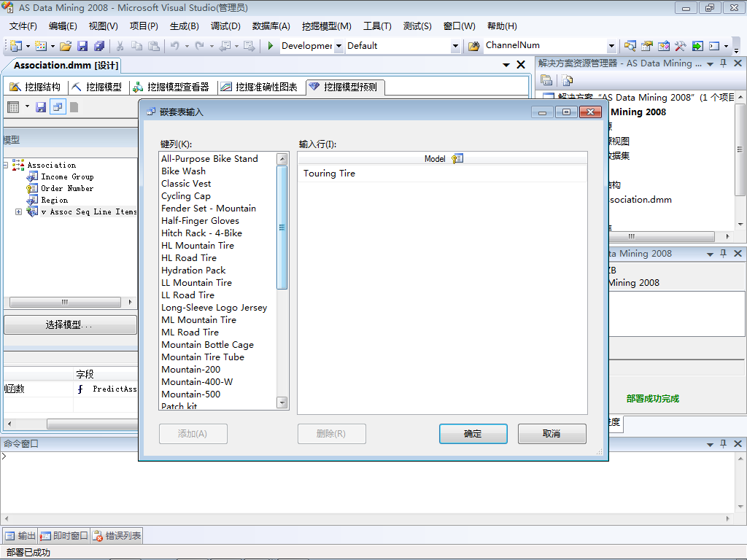Viewport: 747px width, 560px height.
Task: Click the 确定 button in dialog
Action: (473, 434)
